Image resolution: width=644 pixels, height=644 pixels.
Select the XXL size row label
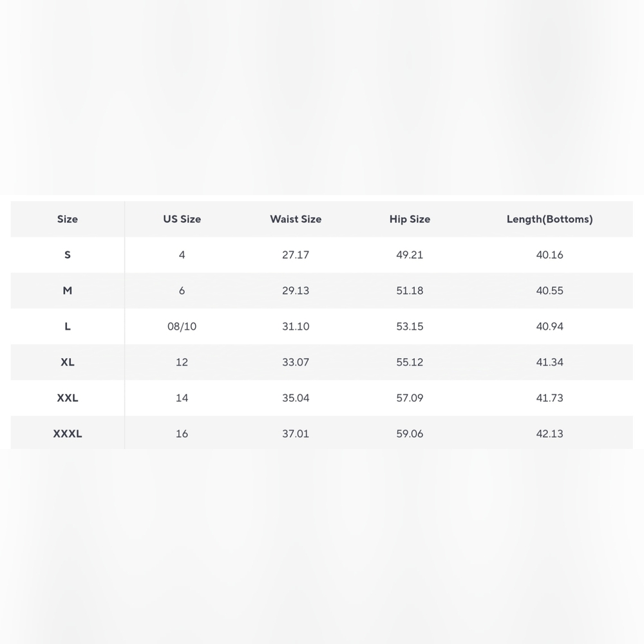[68, 398]
